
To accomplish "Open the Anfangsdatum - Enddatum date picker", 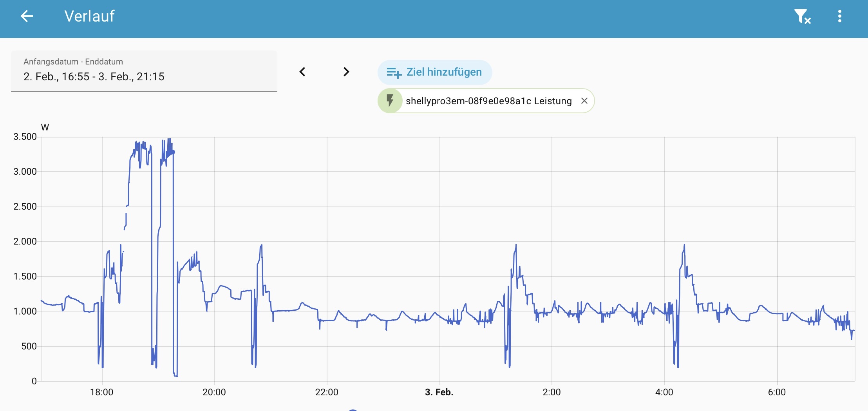I will [144, 71].
